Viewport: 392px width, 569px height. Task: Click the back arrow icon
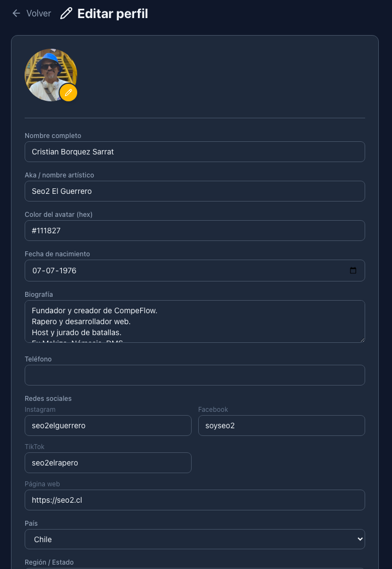[16, 13]
